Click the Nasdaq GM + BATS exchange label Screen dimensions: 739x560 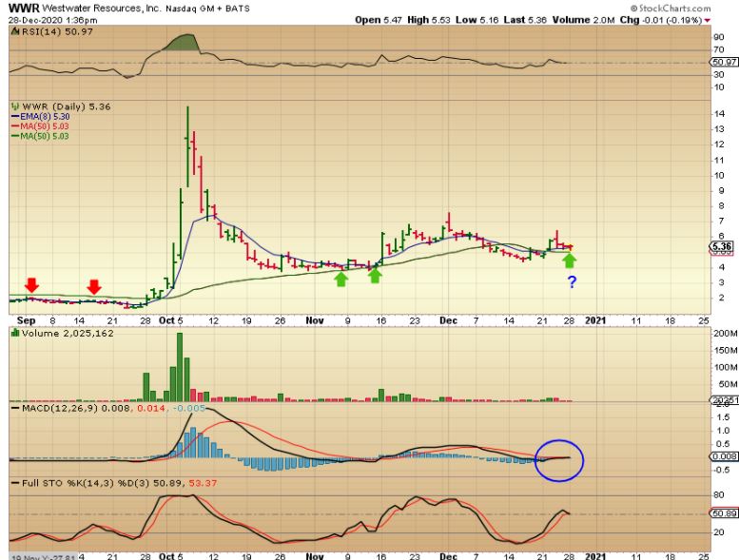[x=207, y=9]
